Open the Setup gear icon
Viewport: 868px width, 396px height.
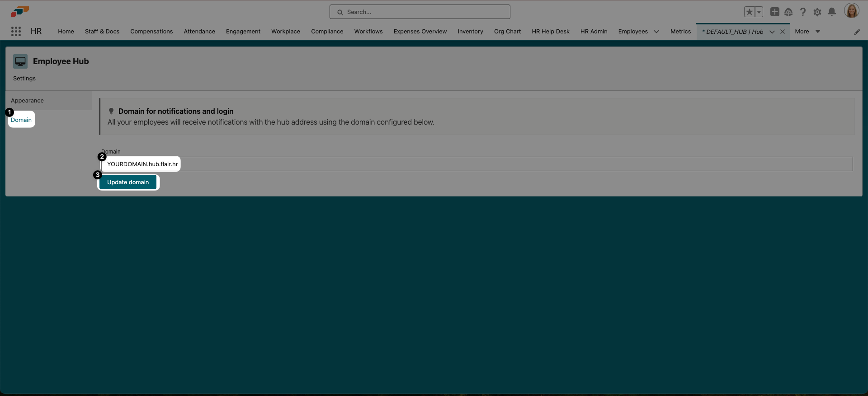[x=817, y=12]
